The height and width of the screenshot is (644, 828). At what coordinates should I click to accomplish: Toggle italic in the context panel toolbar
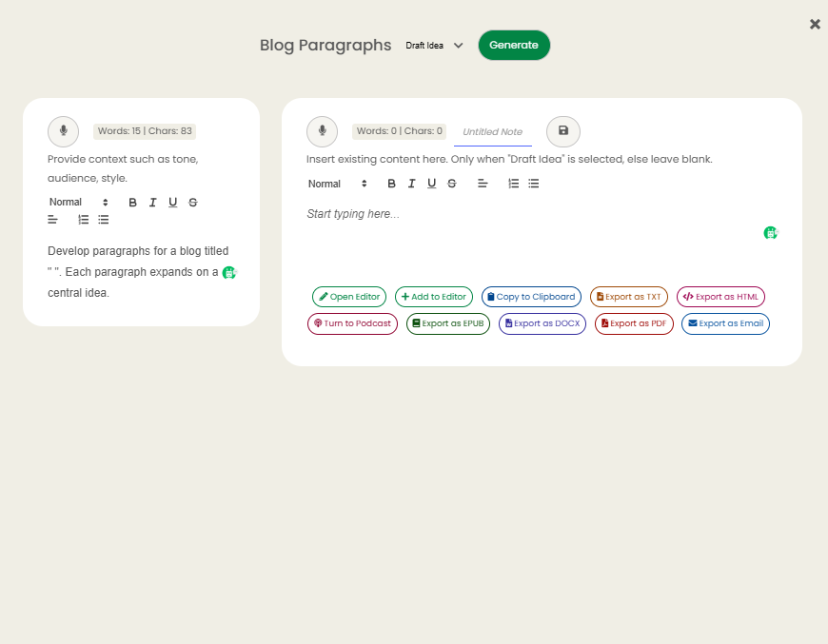pyautogui.click(x=152, y=203)
